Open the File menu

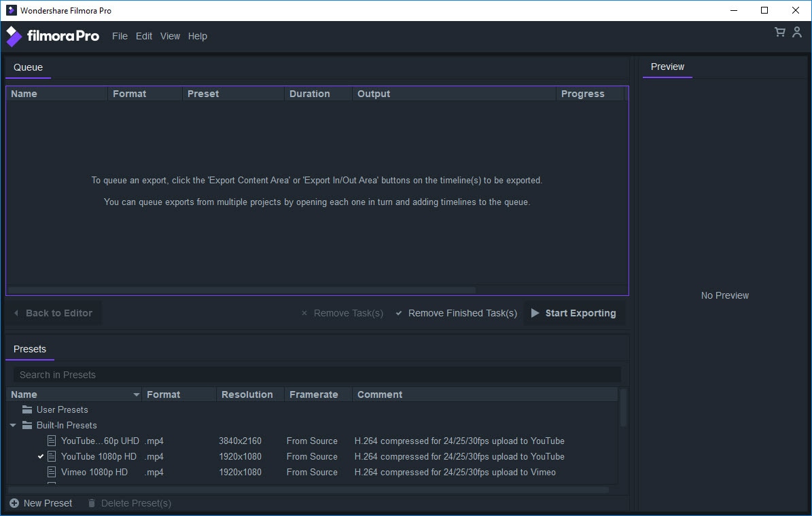point(120,36)
